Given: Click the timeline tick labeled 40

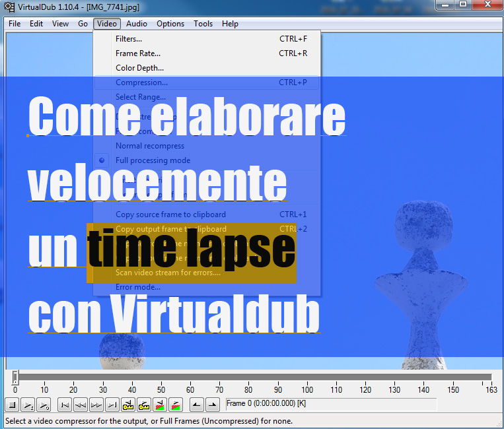Looking at the screenshot, I should 132,389.
